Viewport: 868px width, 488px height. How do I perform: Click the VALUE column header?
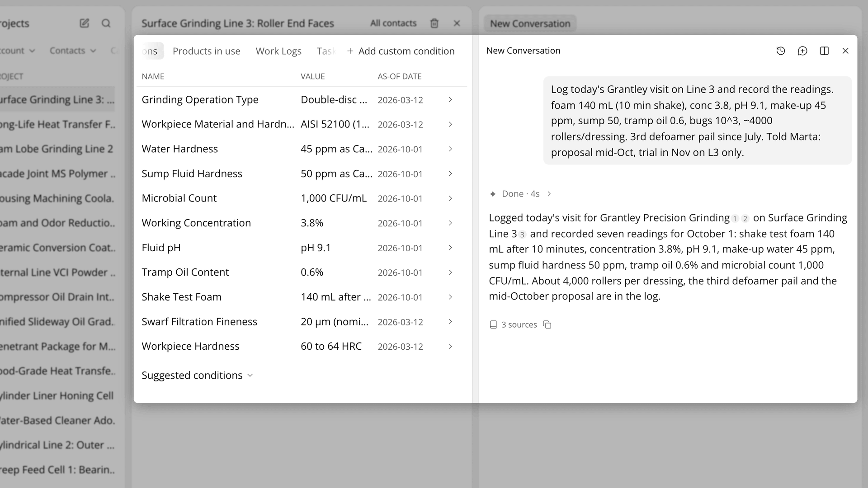pos(313,76)
